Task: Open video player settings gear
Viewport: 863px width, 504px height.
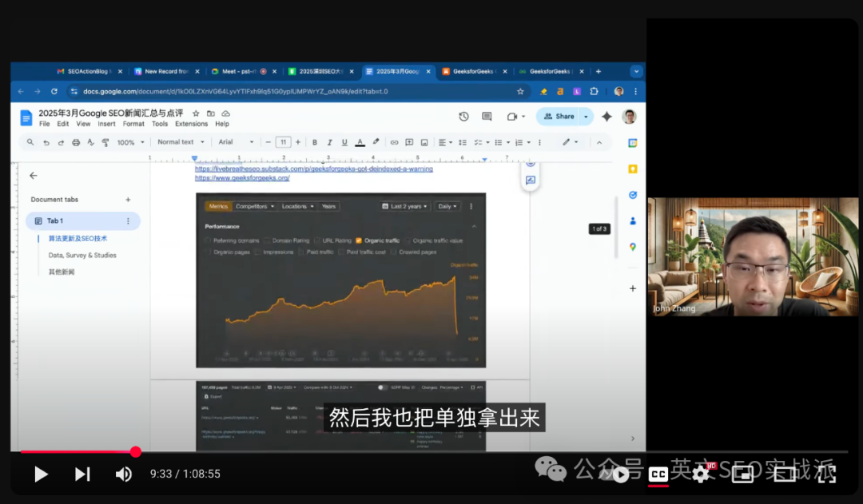Action: [701, 474]
